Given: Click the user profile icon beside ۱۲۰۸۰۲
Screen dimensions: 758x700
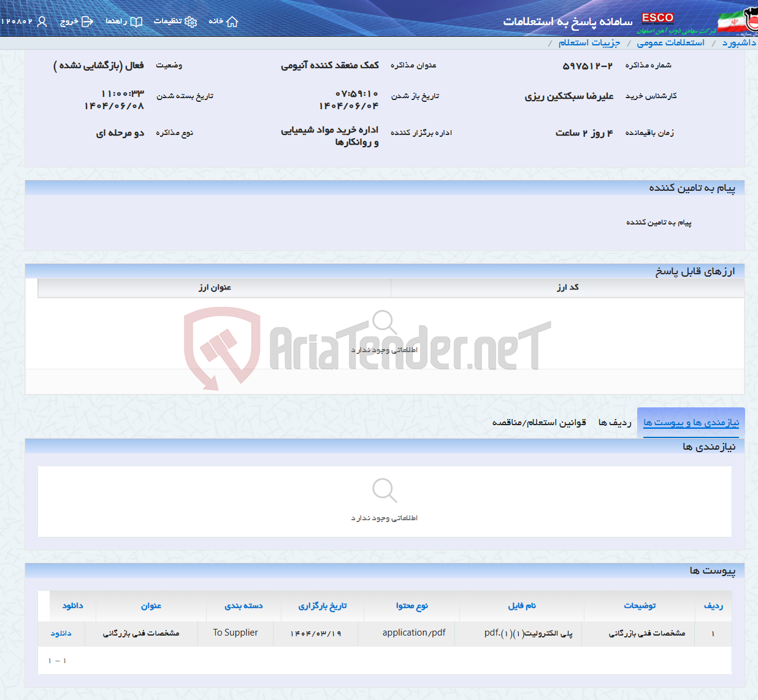Looking at the screenshot, I should click(x=42, y=21).
